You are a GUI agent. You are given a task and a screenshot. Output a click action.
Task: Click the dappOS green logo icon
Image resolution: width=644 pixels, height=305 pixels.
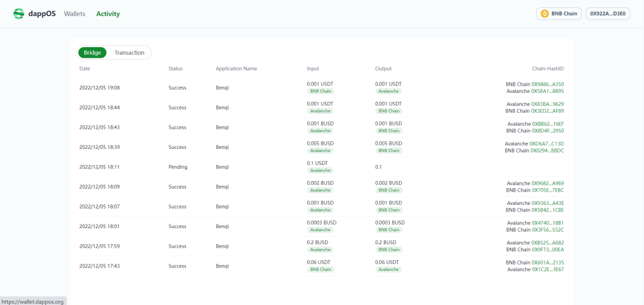pyautogui.click(x=19, y=14)
